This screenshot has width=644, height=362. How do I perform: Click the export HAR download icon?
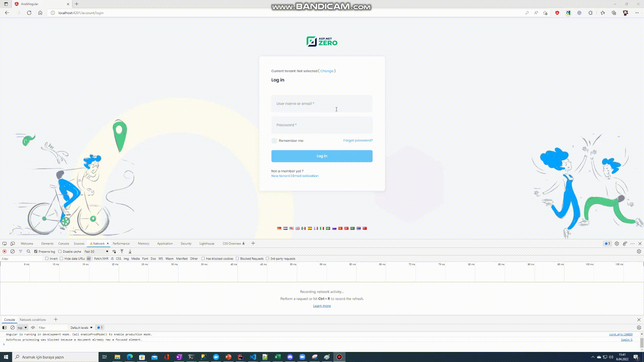[130, 251]
